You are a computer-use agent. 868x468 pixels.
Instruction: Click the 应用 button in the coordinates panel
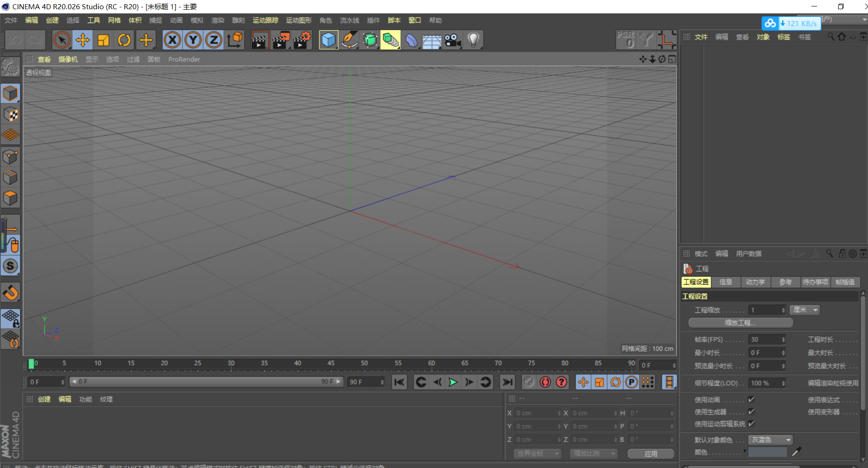pos(651,454)
